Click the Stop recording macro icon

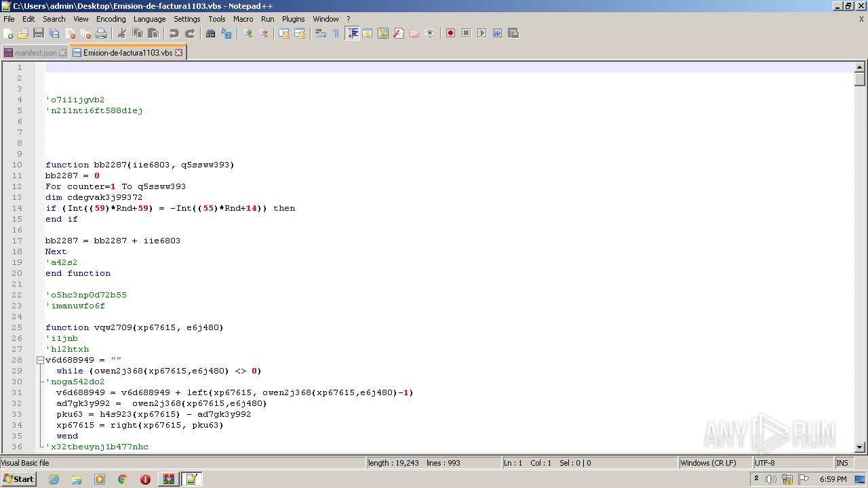(466, 33)
